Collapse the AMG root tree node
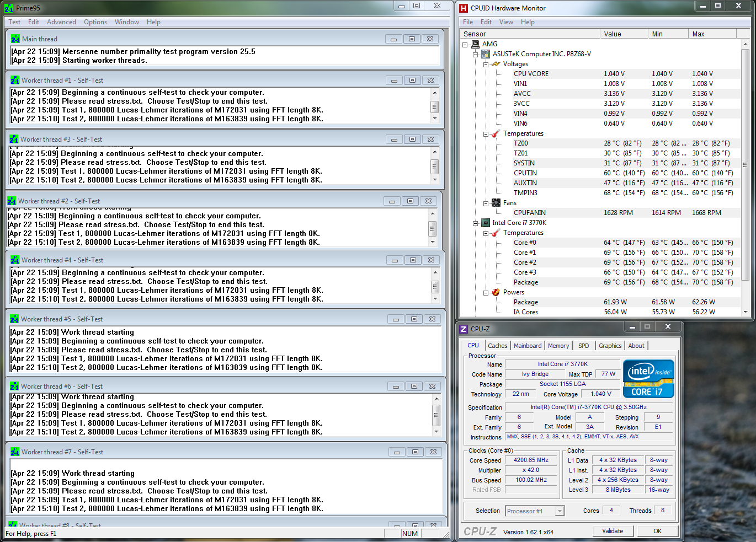 pos(465,45)
